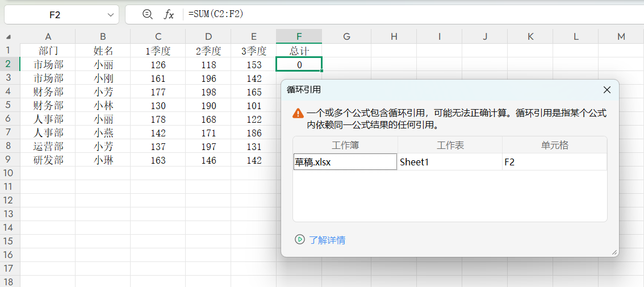The image size is (644, 287).
Task: Click the fx insert function icon
Action: click(x=169, y=15)
